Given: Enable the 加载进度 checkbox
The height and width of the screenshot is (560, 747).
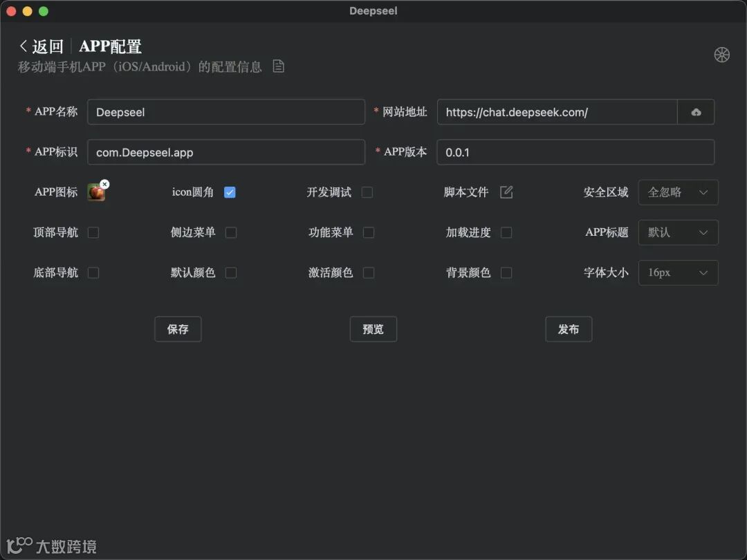Looking at the screenshot, I should pyautogui.click(x=506, y=232).
